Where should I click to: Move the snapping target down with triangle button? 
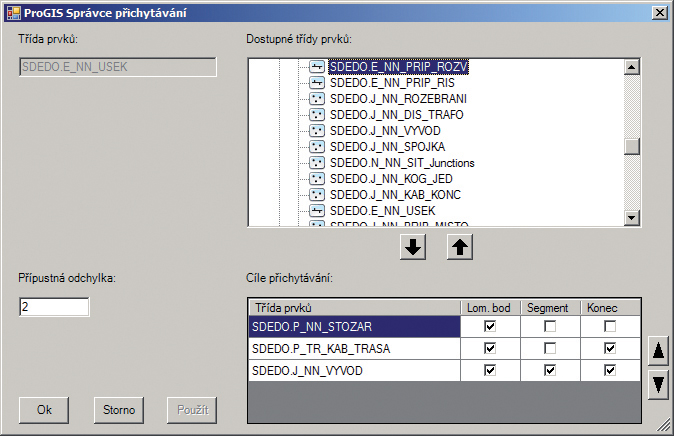tap(656, 384)
